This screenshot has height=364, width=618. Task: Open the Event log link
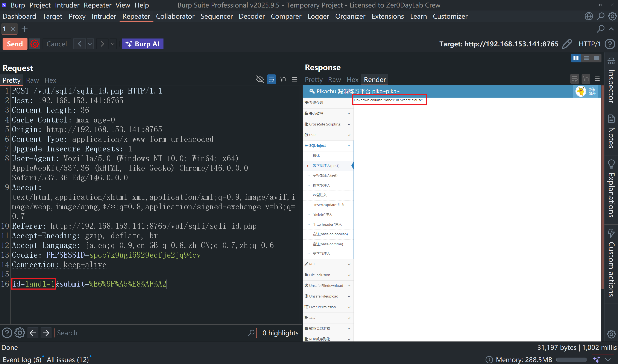pos(22,359)
